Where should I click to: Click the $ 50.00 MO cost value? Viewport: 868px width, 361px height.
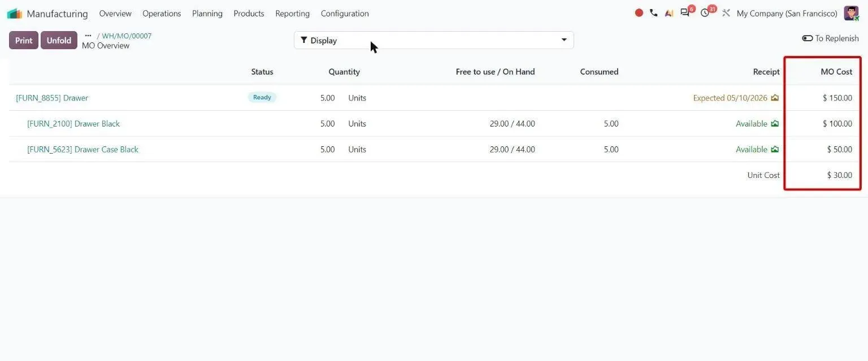(840, 150)
